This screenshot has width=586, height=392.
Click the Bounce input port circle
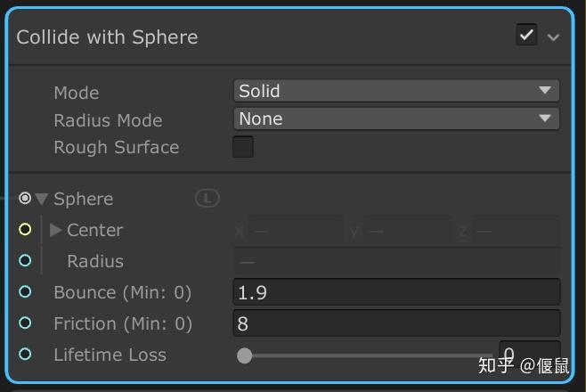pyautogui.click(x=25, y=292)
